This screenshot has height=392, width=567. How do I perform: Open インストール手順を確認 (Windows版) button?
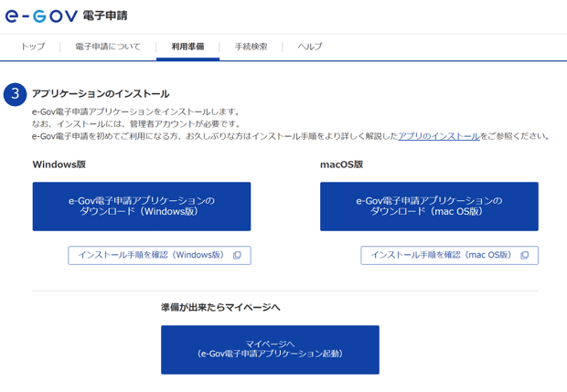pyautogui.click(x=159, y=256)
